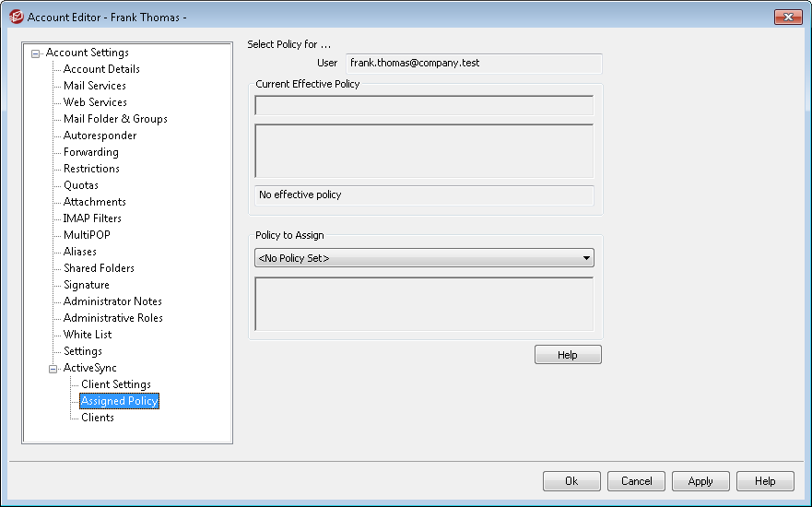Screen dimensions: 812x507
Task: Go to Administrative Roles
Action: point(112,318)
